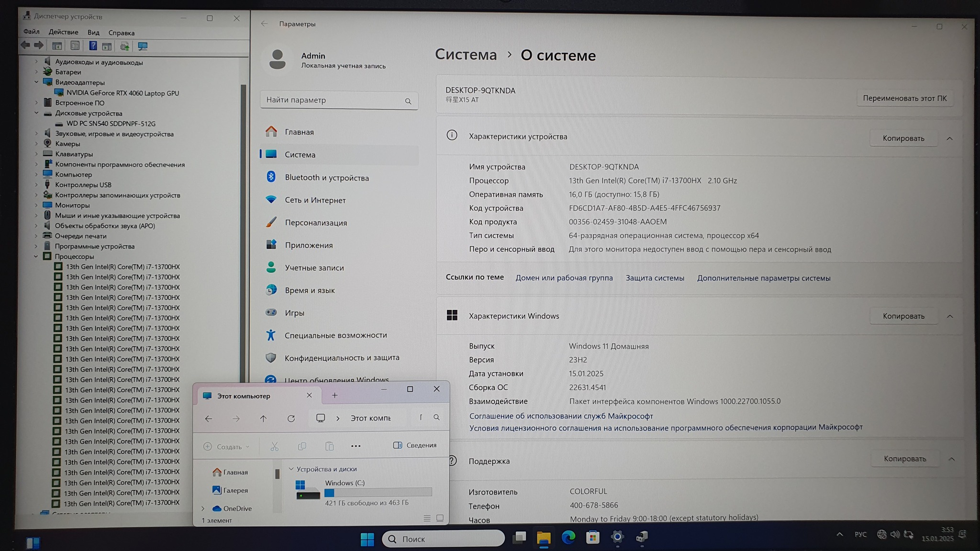This screenshot has width=980, height=551.
Task: Click the cut scissors icon in File Explorer
Action: pyautogui.click(x=274, y=446)
